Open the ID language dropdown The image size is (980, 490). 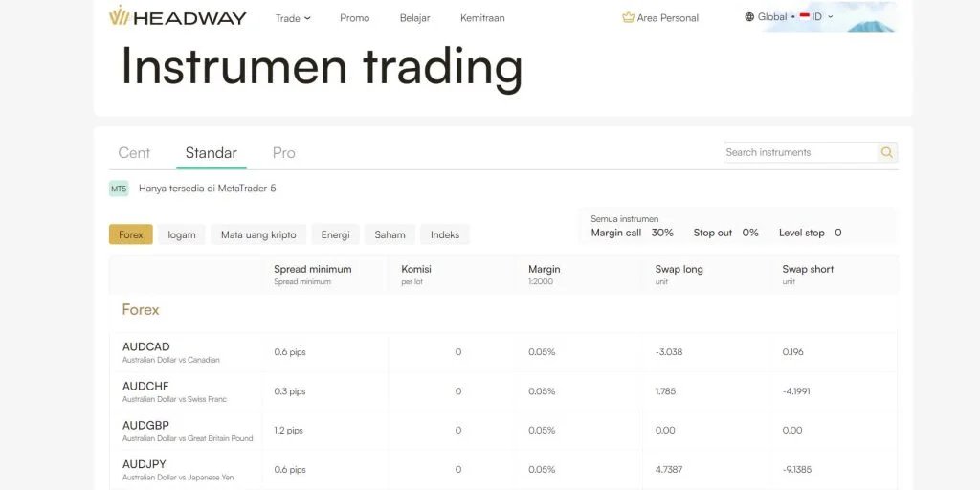click(x=823, y=17)
